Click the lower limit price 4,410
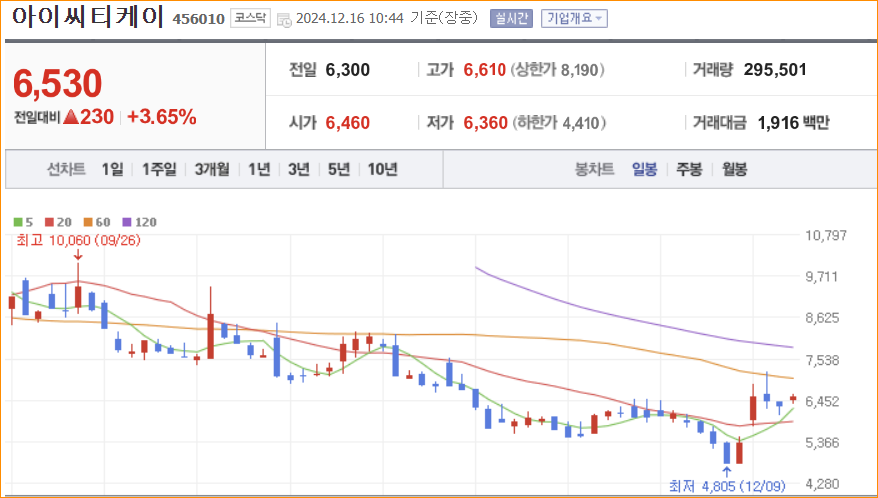Screen dimensions: 878x498 [581, 123]
